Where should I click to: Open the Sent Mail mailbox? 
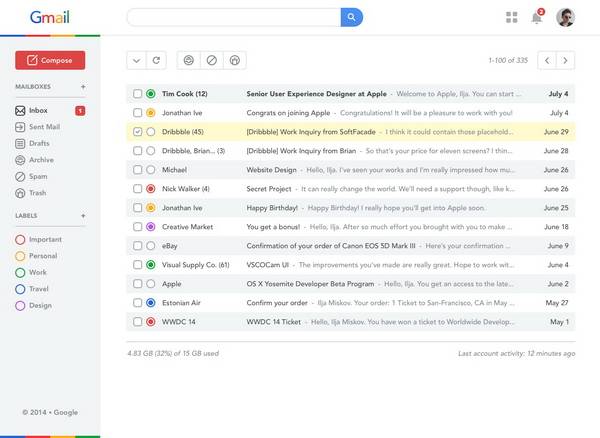[x=43, y=127]
